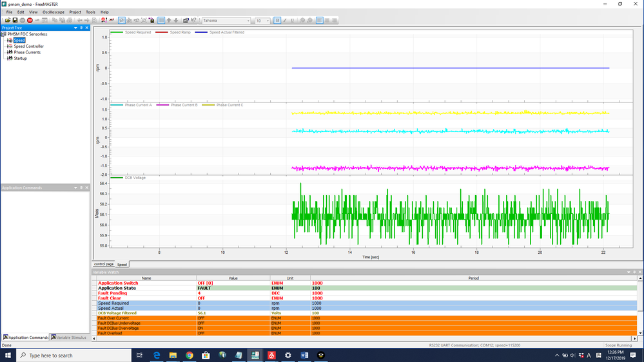This screenshot has height=362, width=644.
Task: Set text alignment to center
Action: [x=327, y=20]
